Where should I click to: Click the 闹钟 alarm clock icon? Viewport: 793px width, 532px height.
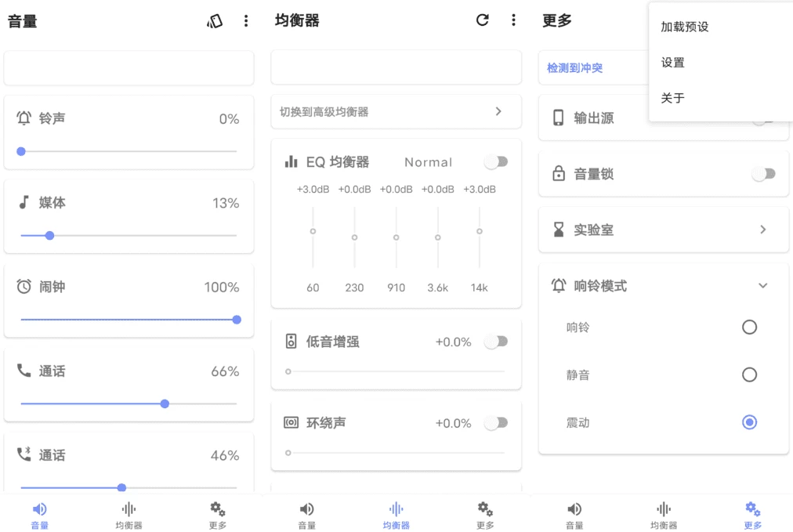24,287
